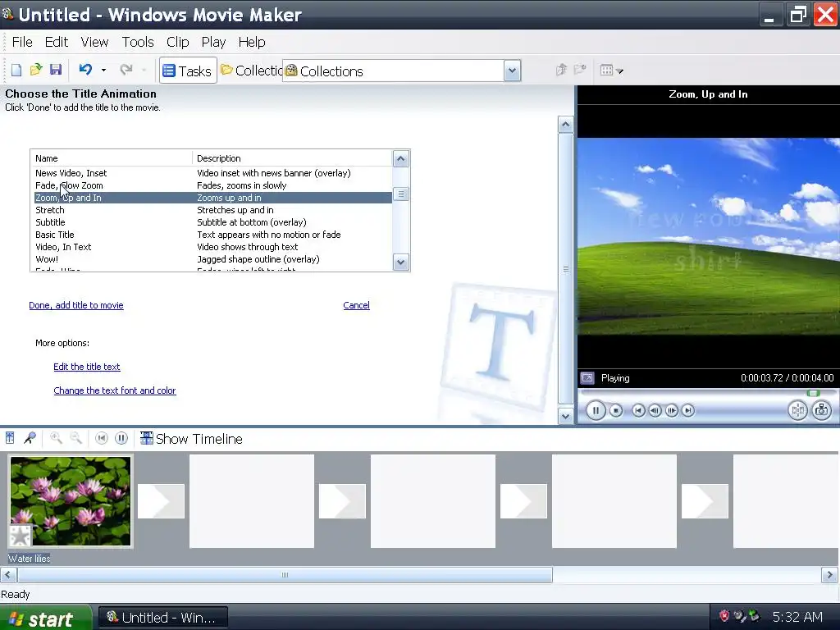Select the 'Wow!' title animation
The height and width of the screenshot is (630, 840).
click(213, 259)
